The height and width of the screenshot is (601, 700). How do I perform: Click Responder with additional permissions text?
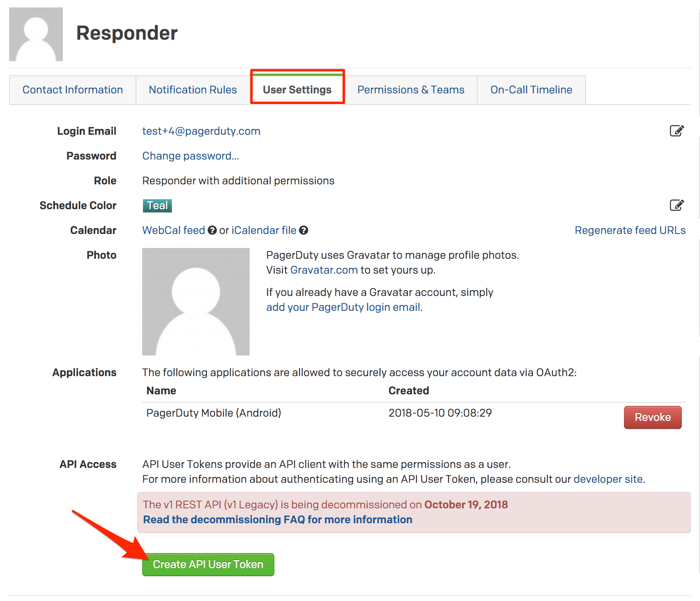[x=238, y=181]
